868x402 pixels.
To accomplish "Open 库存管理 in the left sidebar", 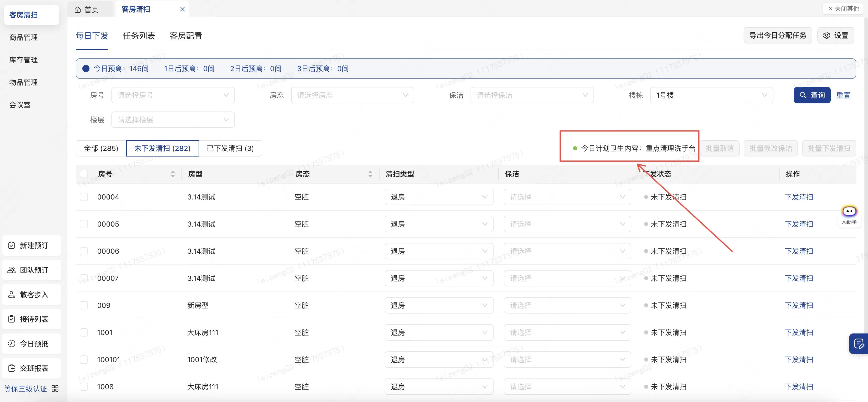I will (23, 60).
